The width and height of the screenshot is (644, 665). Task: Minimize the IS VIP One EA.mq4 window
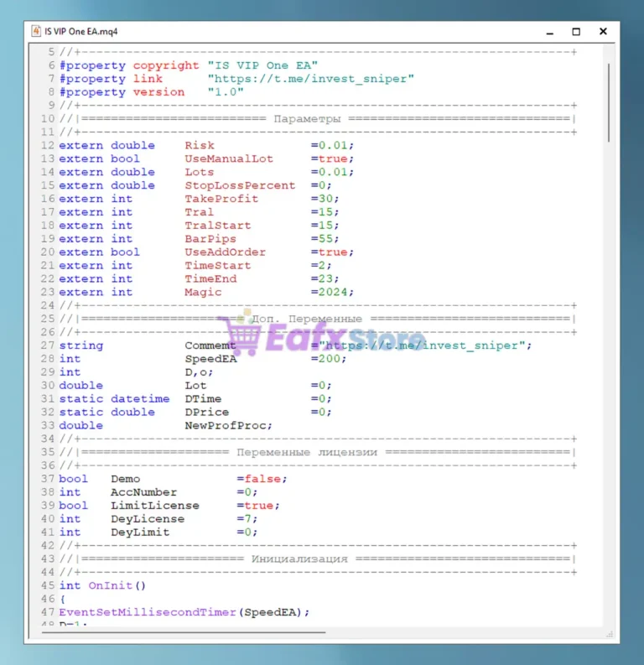click(x=550, y=32)
